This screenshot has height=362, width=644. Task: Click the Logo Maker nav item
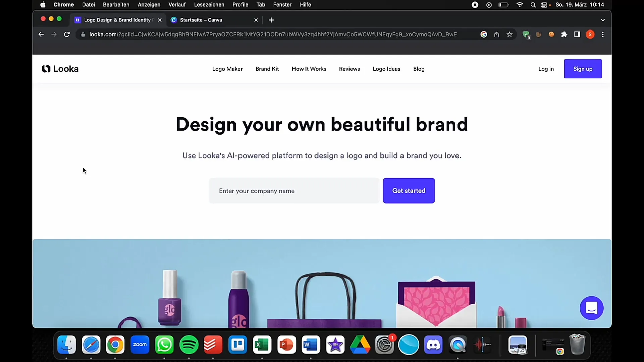tap(227, 69)
